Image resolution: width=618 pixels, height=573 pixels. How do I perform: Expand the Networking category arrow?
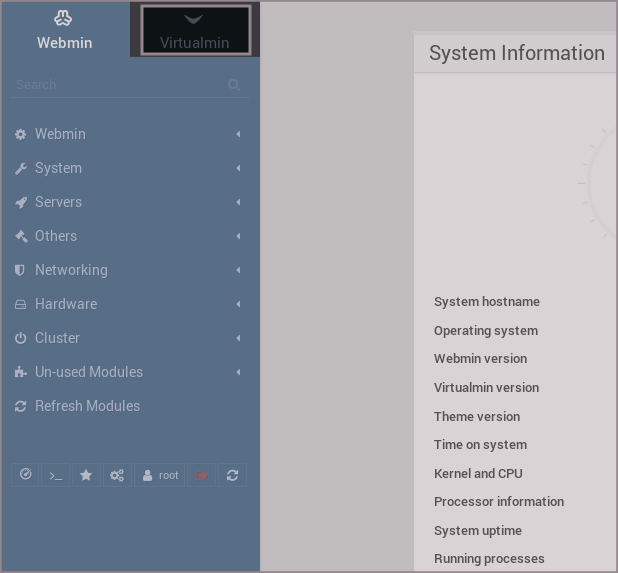238,270
